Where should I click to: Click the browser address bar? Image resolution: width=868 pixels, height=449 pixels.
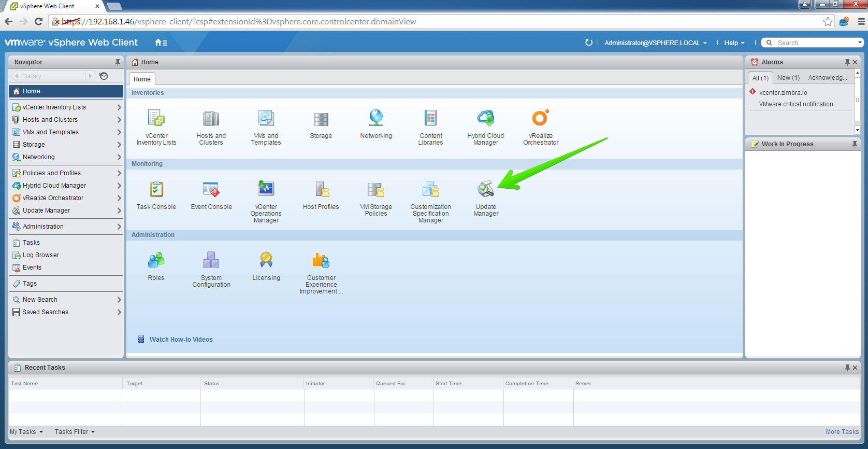(x=442, y=22)
